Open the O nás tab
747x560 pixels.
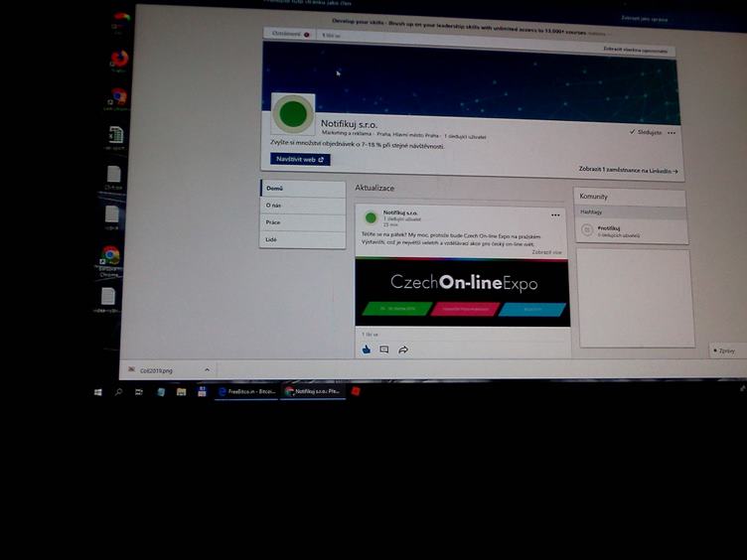[x=303, y=206]
